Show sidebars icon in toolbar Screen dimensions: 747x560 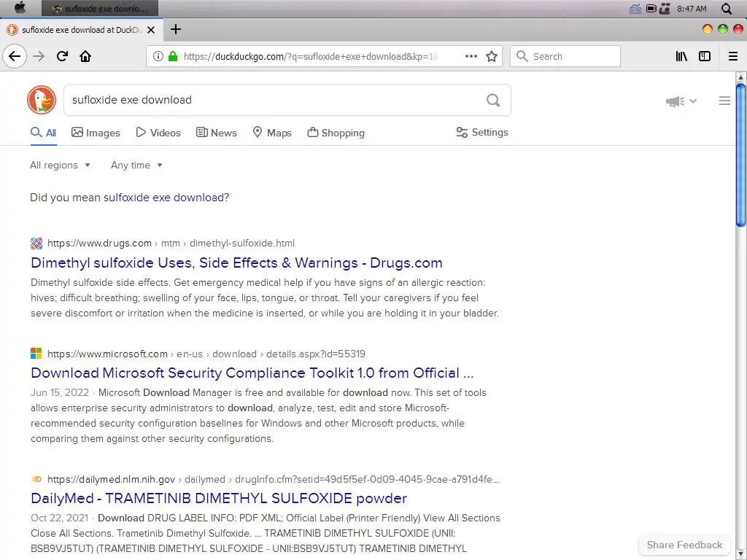(x=705, y=56)
